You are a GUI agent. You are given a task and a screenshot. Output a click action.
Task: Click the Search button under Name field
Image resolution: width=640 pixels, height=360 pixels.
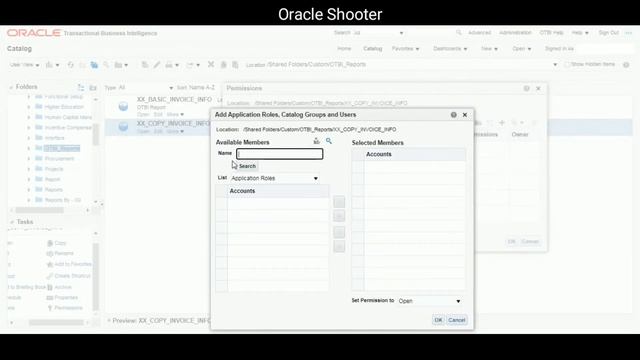[x=247, y=166]
